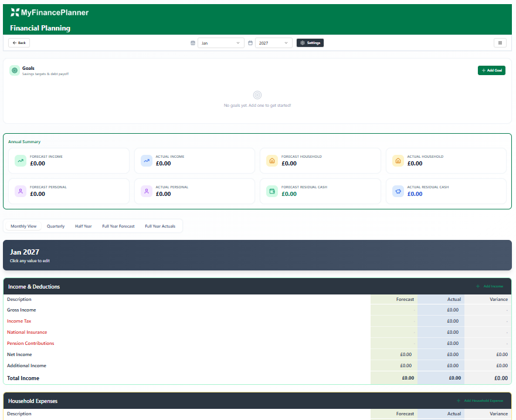Click the Total Income forecast value

pyautogui.click(x=408, y=378)
